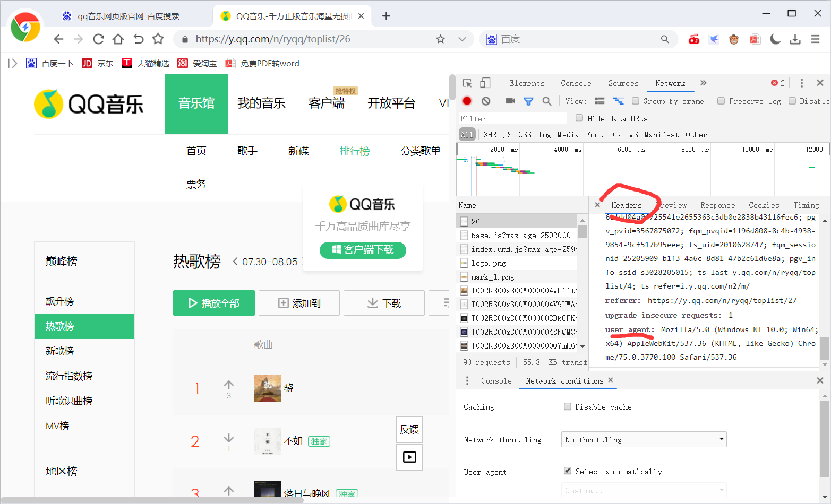
Task: Click DevTools inspect element icon
Action: click(467, 83)
